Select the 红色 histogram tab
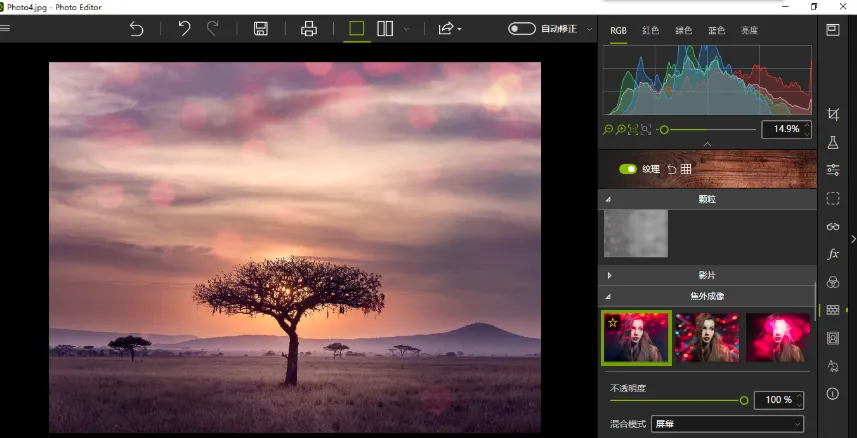Viewport: 857px width, 438px height. click(x=650, y=31)
